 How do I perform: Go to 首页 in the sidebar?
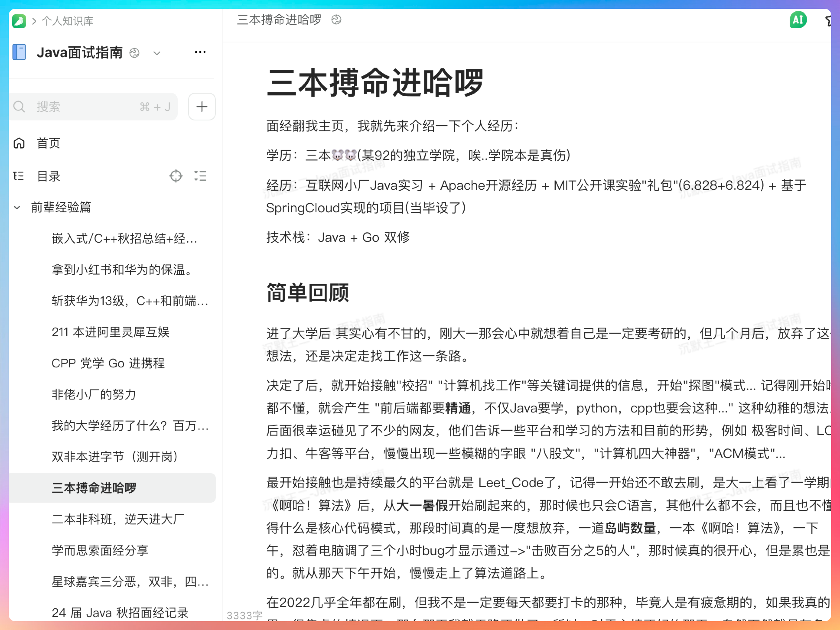(x=48, y=143)
